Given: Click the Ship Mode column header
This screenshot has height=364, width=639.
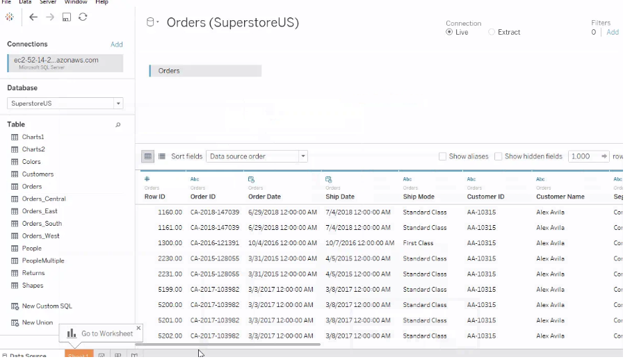Looking at the screenshot, I should (419, 197).
